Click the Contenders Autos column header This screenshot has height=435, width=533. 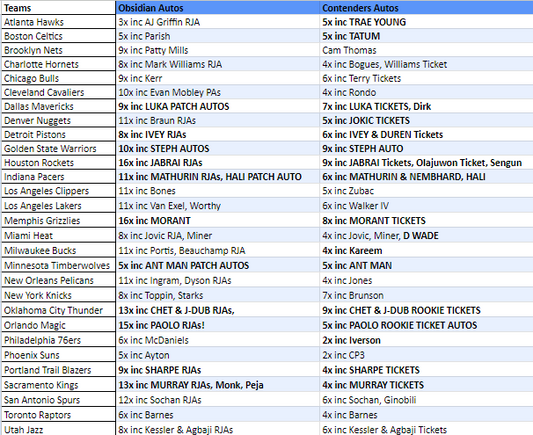point(426,8)
